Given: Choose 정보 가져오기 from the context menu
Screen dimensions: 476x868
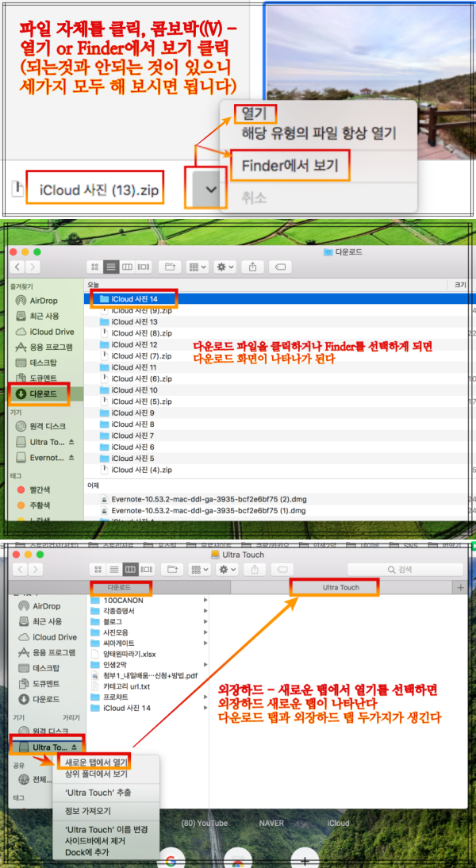Looking at the screenshot, I should pyautogui.click(x=88, y=811).
